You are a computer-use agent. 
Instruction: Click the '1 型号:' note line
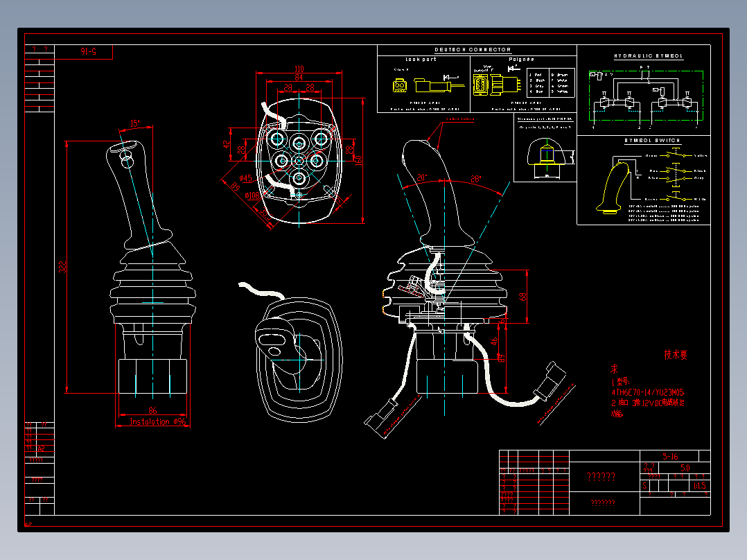620,382
